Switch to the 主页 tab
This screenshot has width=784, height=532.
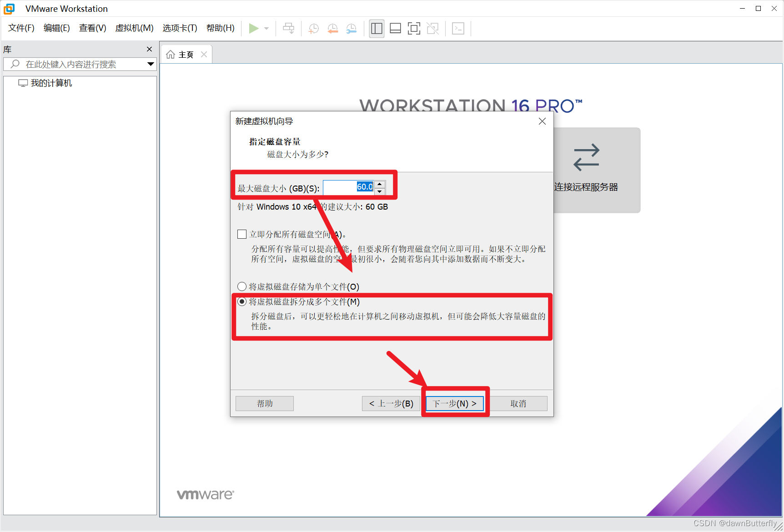186,55
